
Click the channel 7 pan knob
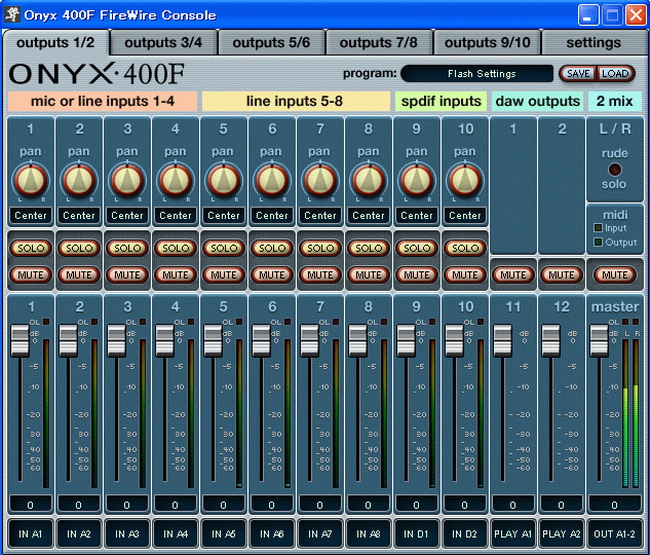(x=320, y=181)
